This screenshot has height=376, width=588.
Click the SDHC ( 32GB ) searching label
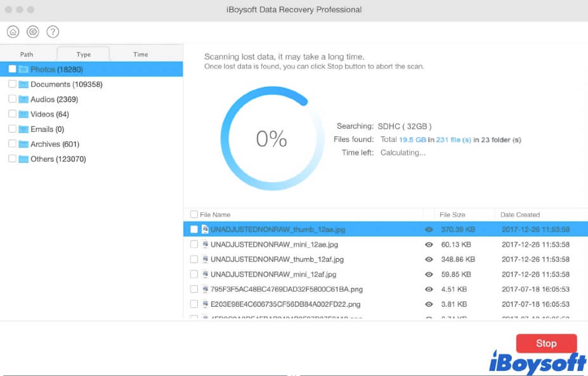[x=404, y=126]
